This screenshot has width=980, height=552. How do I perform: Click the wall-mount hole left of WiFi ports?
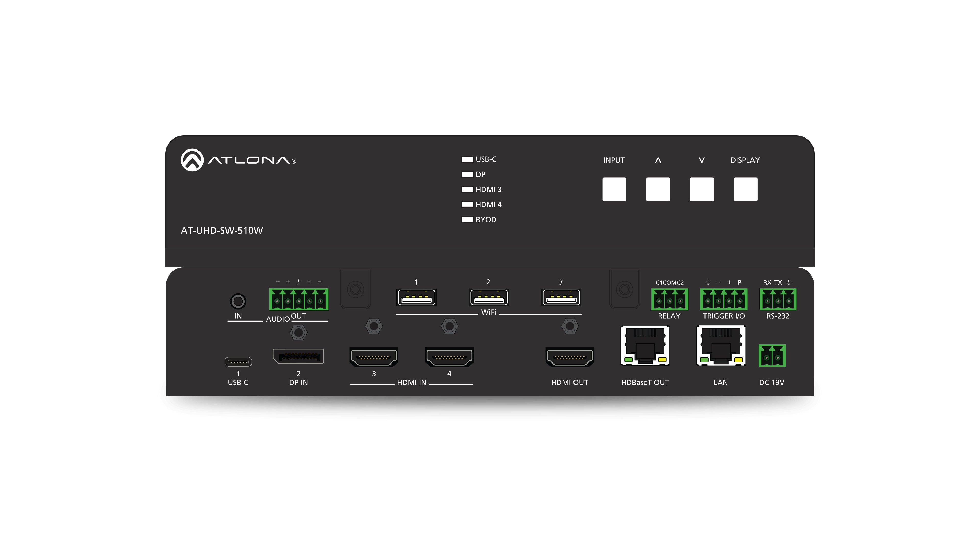[356, 289]
